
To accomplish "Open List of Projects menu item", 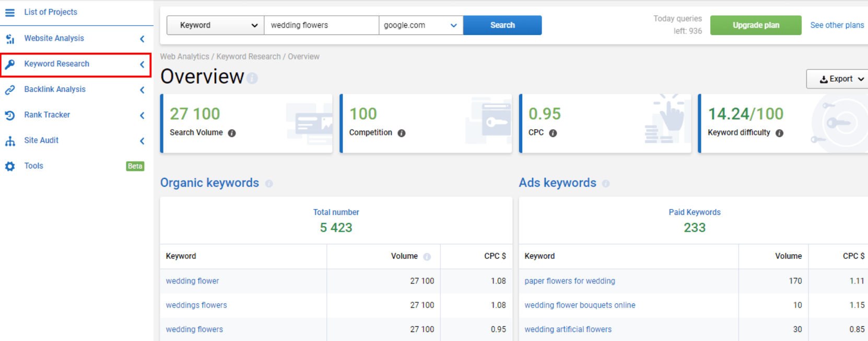I will pyautogui.click(x=51, y=12).
